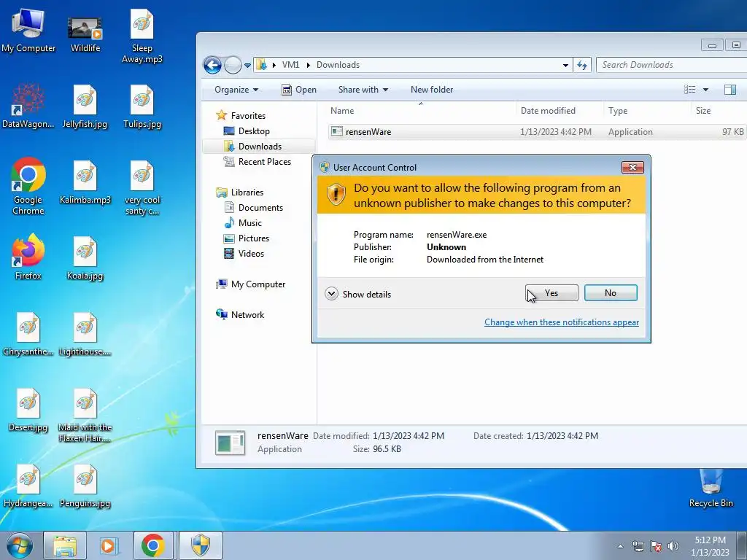
Task: Open Windows Start menu orb
Action: [x=20, y=545]
